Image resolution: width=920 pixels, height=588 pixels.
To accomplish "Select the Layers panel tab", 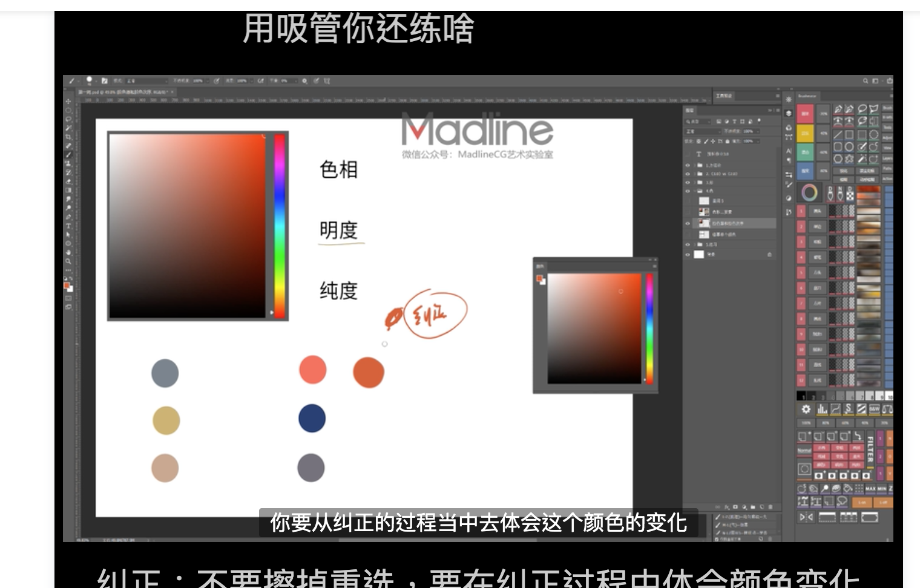I will pos(689,110).
